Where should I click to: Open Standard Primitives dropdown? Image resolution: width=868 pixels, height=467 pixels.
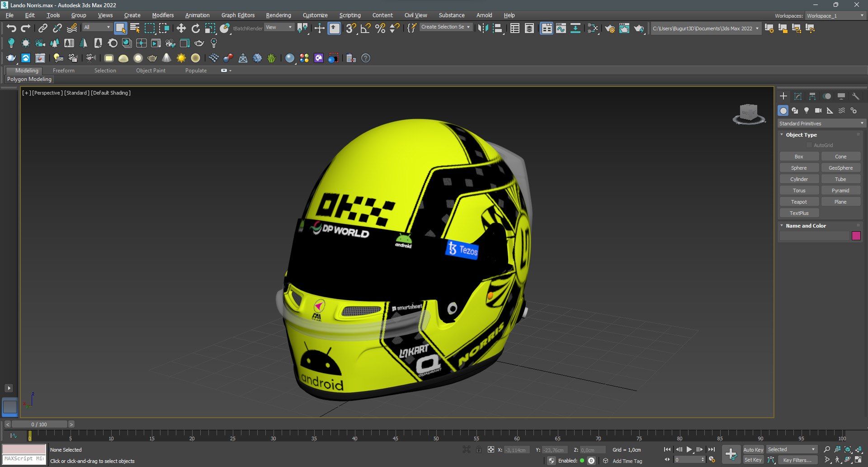[821, 124]
